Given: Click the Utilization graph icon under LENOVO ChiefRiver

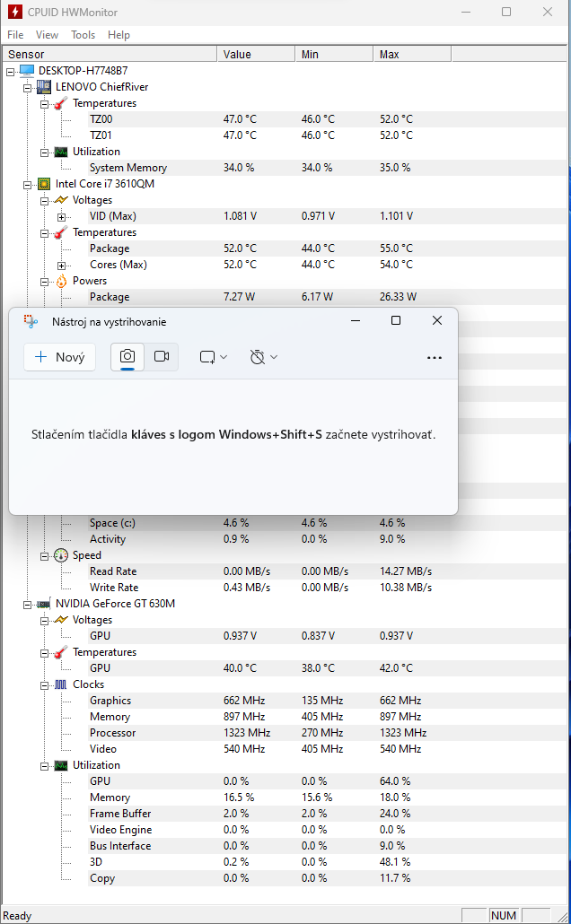Looking at the screenshot, I should [x=61, y=152].
